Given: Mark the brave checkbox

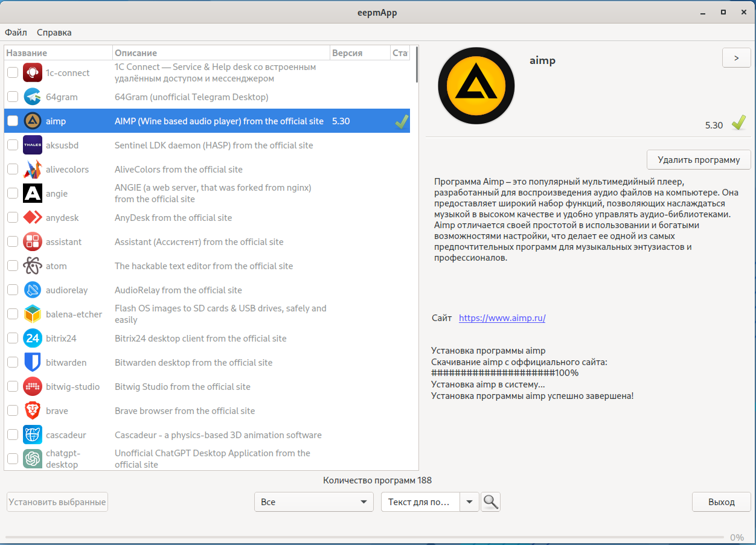Looking at the screenshot, I should (x=13, y=410).
